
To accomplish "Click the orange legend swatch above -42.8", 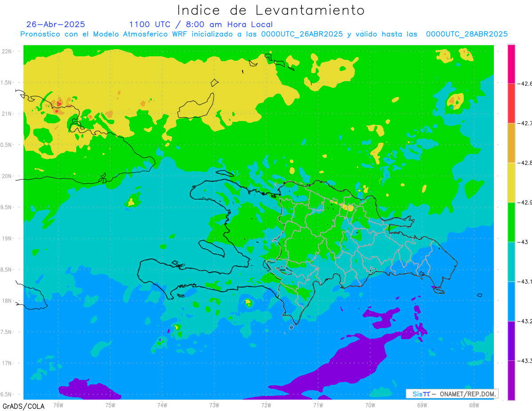I will pyautogui.click(x=511, y=143).
